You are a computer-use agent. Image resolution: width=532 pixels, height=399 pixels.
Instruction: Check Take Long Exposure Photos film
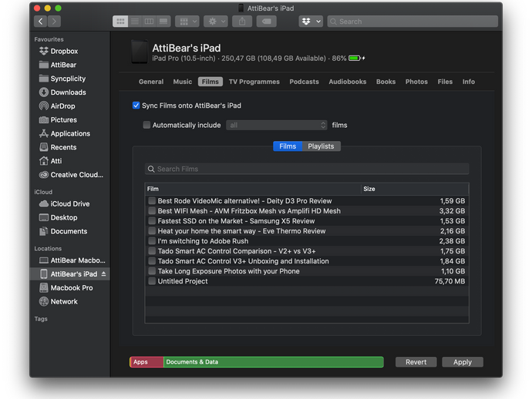[152, 271]
